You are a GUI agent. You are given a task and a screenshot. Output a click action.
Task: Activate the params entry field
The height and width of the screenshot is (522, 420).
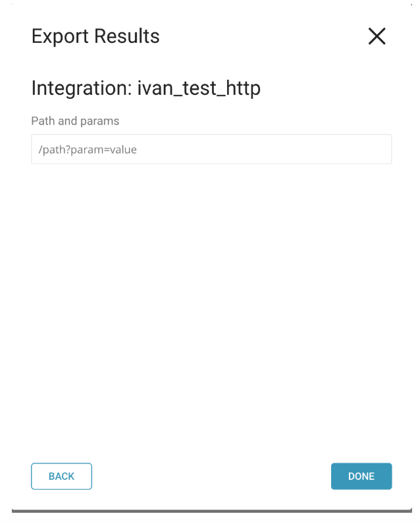click(x=211, y=150)
